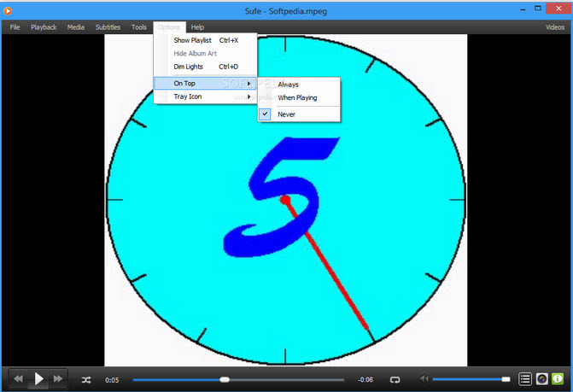
Task: Click the green info icon
Action: point(558,378)
